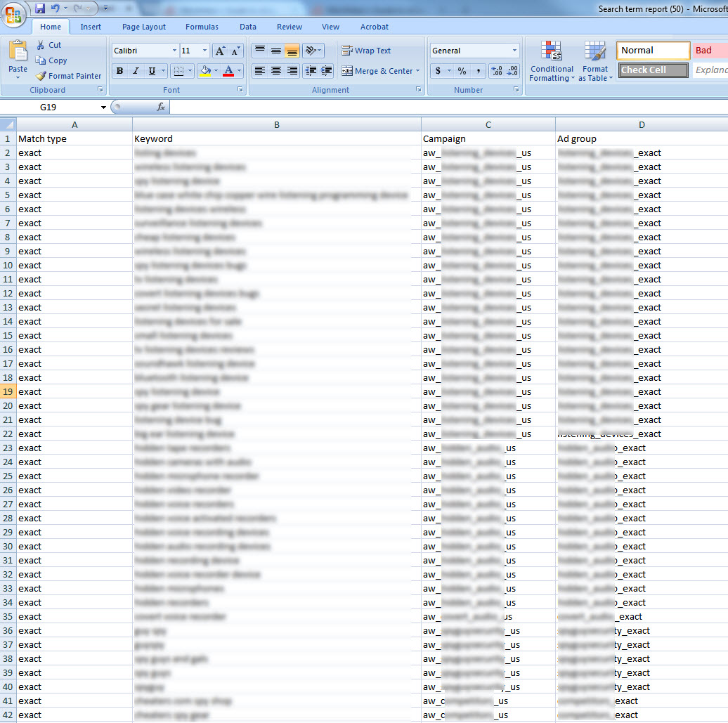Expand the Name Box dropdown arrow
The height and width of the screenshot is (723, 728).
pyautogui.click(x=103, y=108)
